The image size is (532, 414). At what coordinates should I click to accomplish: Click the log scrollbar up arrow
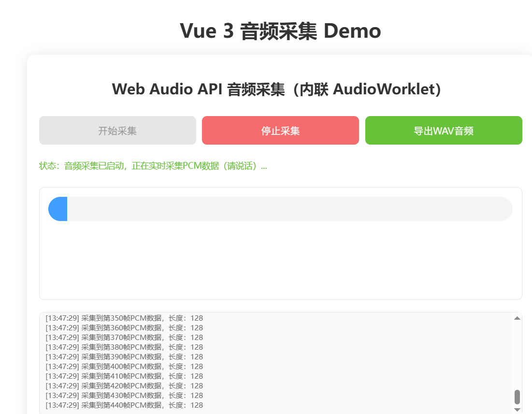[517, 318]
